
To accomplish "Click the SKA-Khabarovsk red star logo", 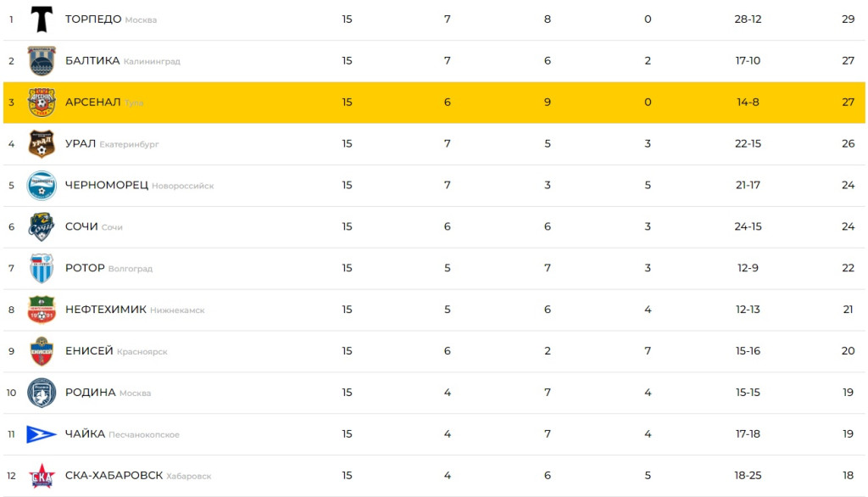I will tap(42, 476).
